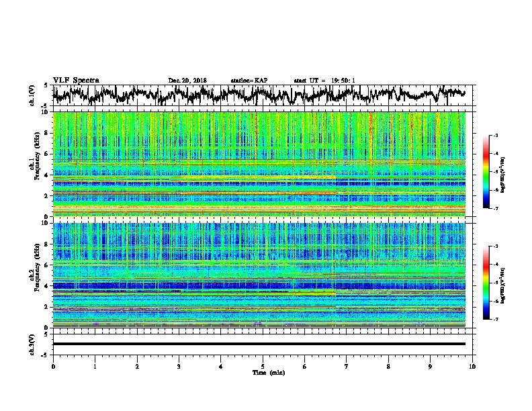Viewport: 532px width, 411px height.
Task: Click the "0" time axis tick label
Action: coord(53,367)
